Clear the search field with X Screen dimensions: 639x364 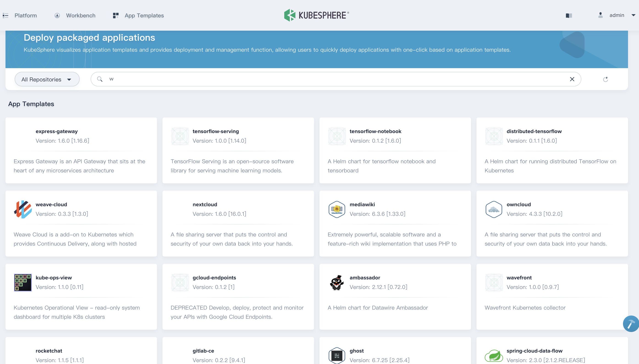point(572,79)
